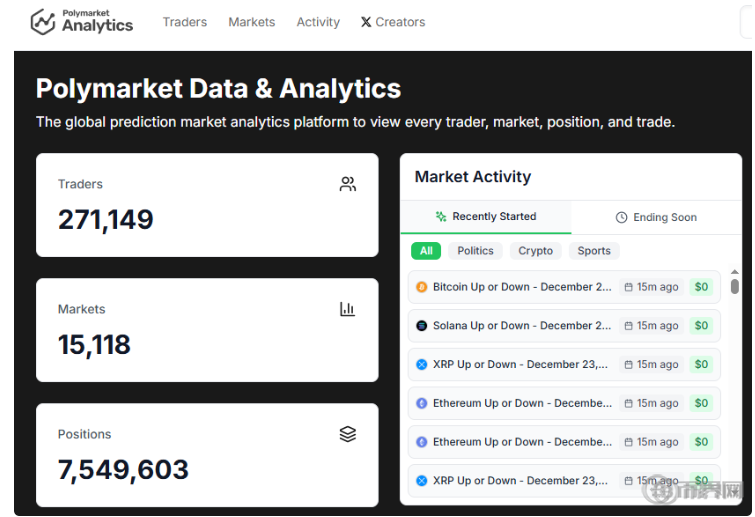Filter market activity by Politics
This screenshot has width=755, height=517.
tap(476, 251)
